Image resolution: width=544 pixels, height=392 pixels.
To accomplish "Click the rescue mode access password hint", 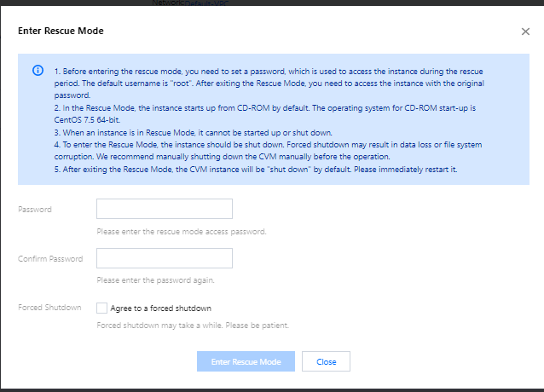I will point(182,231).
